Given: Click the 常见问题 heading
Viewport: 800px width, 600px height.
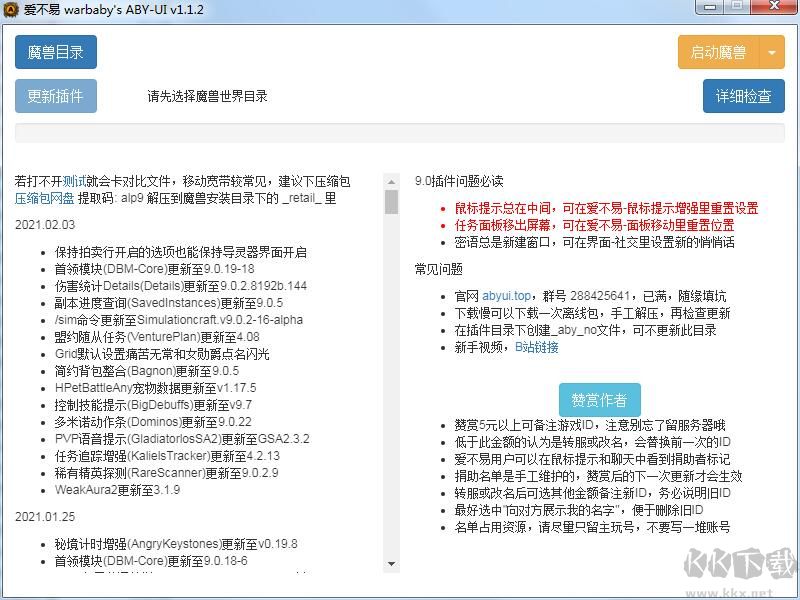Looking at the screenshot, I should click(x=439, y=269).
